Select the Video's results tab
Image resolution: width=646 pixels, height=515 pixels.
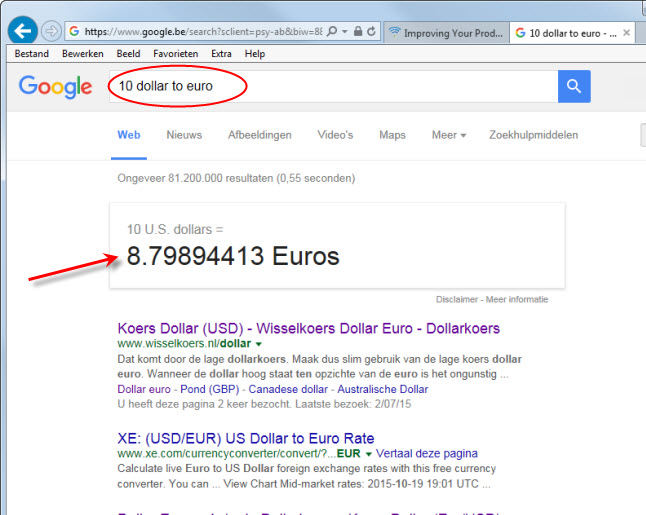[335, 135]
